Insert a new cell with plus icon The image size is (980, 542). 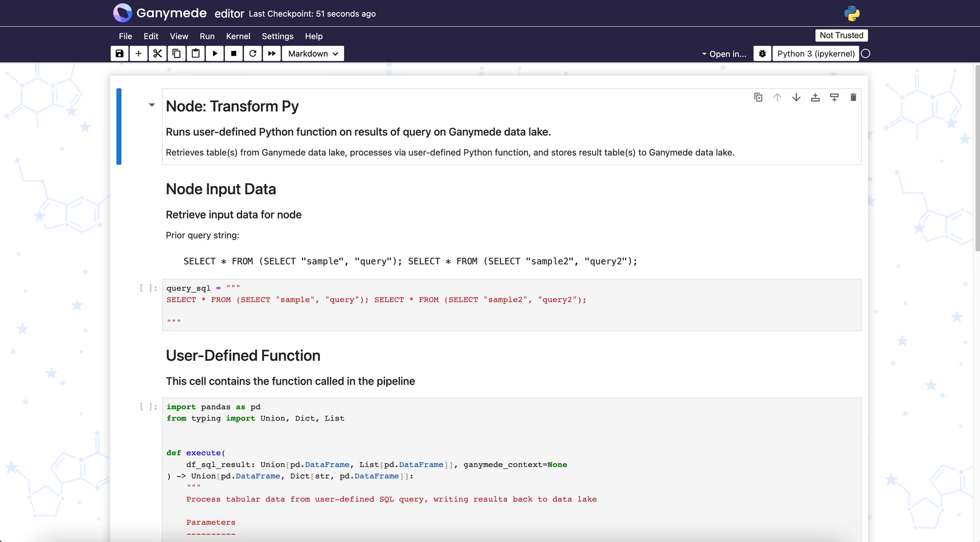coord(139,53)
